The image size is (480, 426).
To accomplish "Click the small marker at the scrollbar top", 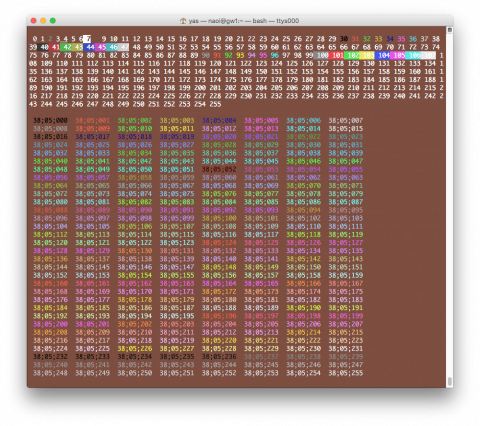I will tap(450, 30).
